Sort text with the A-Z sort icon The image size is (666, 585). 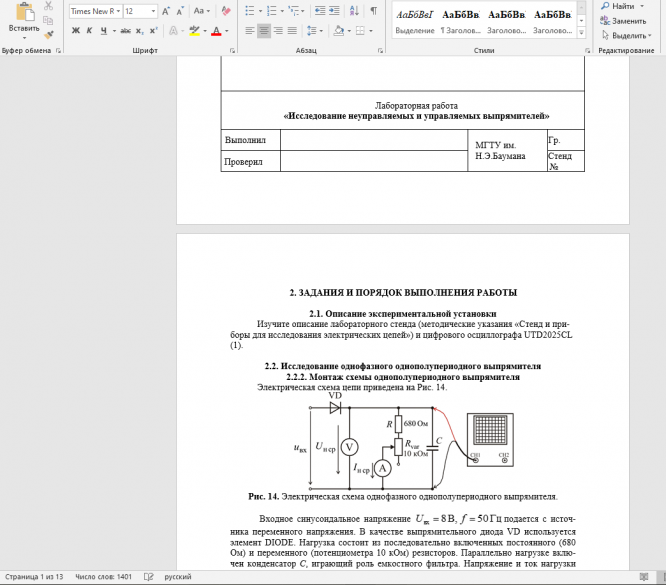(x=354, y=11)
